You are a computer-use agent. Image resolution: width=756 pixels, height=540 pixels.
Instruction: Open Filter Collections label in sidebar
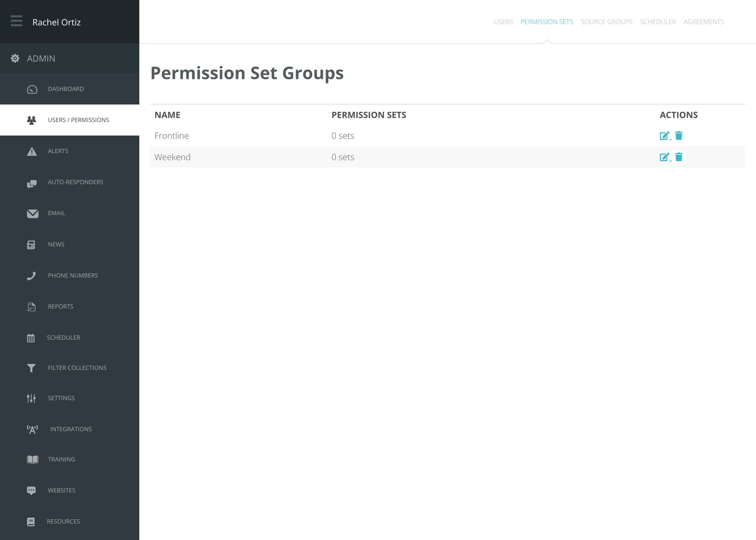[x=77, y=368]
